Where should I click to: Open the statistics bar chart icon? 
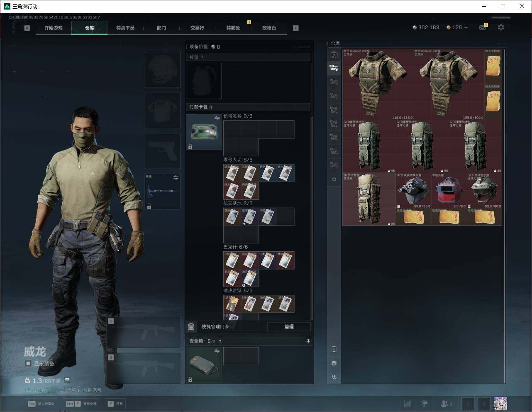(408, 404)
